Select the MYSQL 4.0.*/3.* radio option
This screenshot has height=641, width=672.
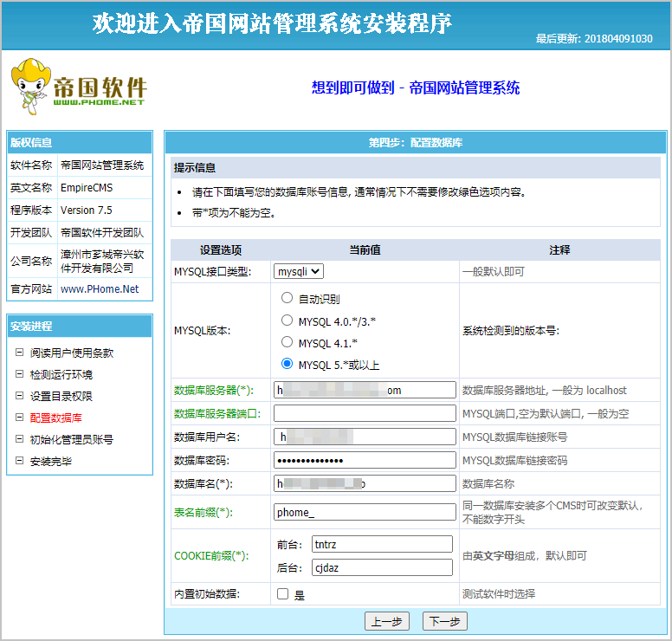pyautogui.click(x=287, y=320)
